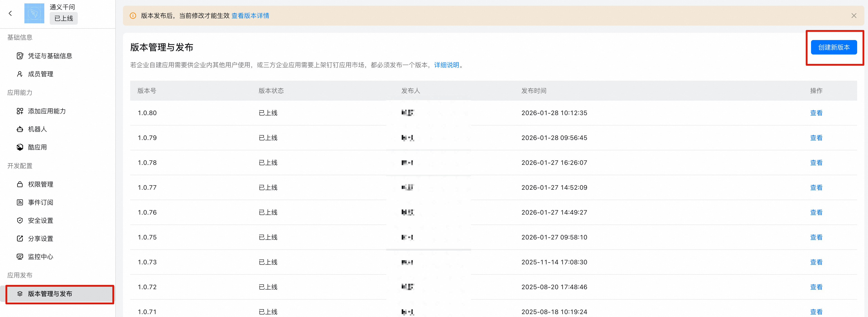Click the robot icon for 机器人
The width and height of the screenshot is (868, 317).
20,129
